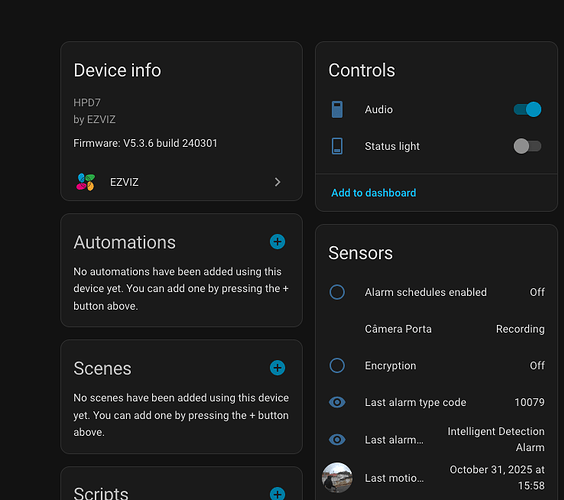The image size is (564, 500).
Task: Click the EZVIZ colorful logo icon
Action: (x=86, y=182)
